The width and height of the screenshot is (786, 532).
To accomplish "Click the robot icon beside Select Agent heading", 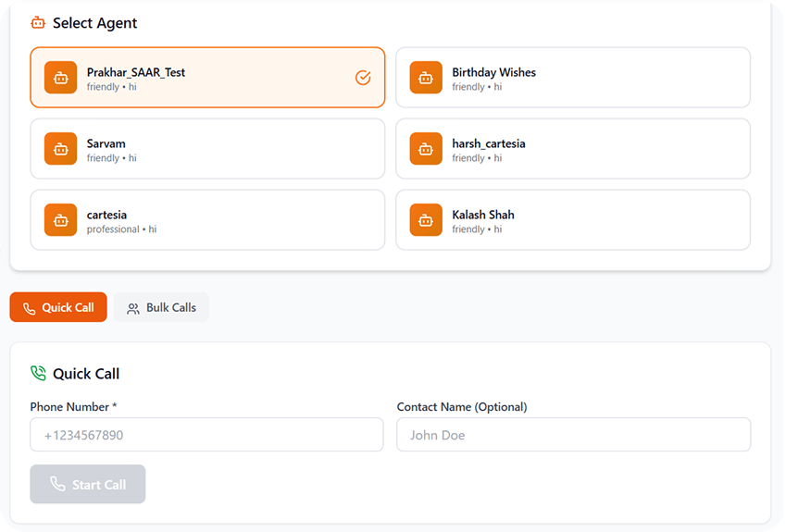I will (x=38, y=22).
